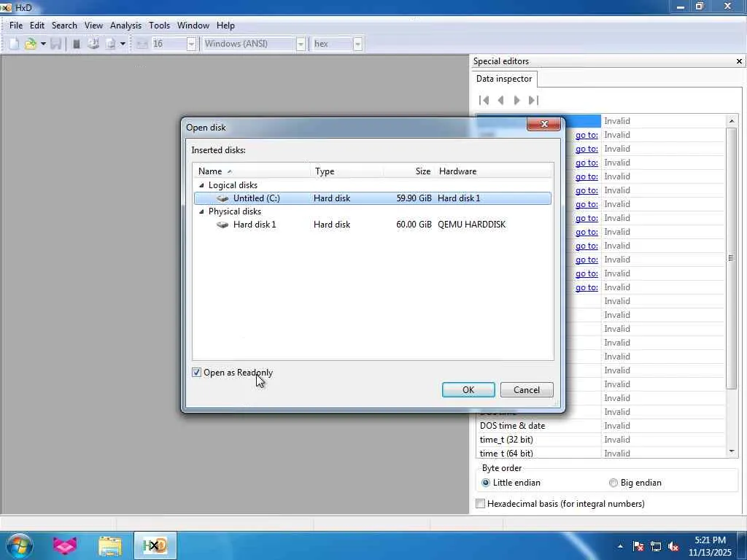Select Big endian byte order
Viewport: 747px width, 560px height.
coord(635,483)
